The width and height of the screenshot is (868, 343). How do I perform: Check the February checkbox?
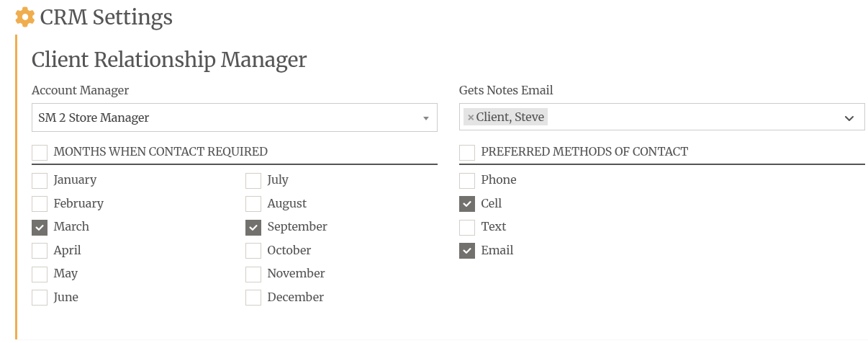tap(40, 204)
